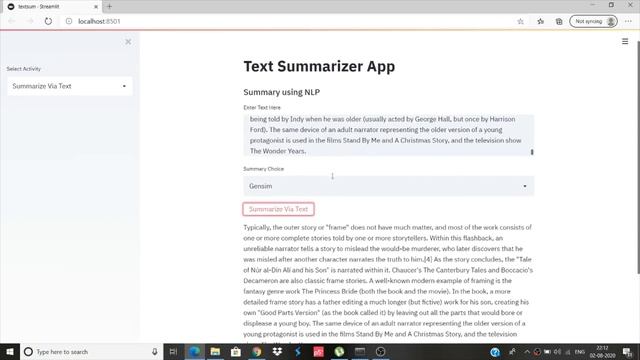Viewport: 640px width, 360px height.
Task: Expand the Summary Choice Gensim dropdown
Action: click(389, 186)
